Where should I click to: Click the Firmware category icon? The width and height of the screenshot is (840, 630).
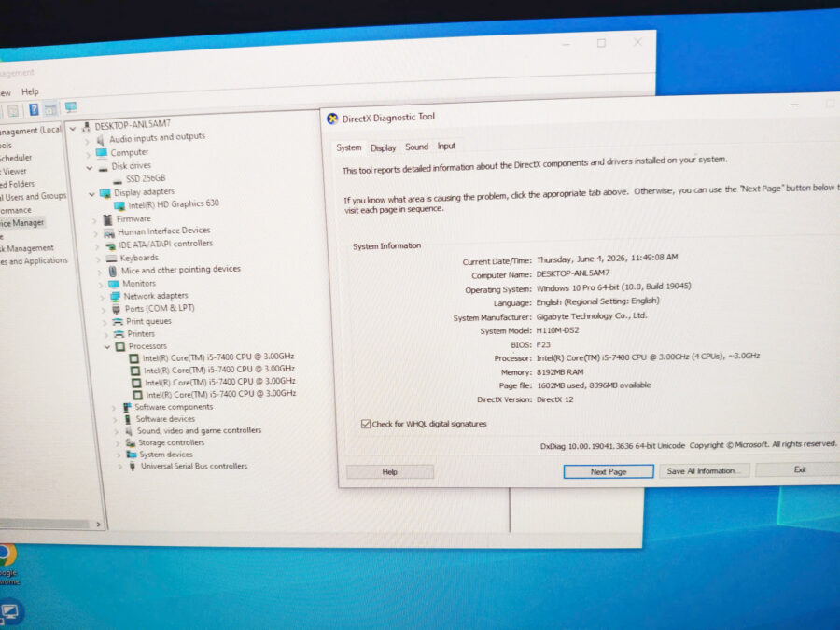point(107,219)
